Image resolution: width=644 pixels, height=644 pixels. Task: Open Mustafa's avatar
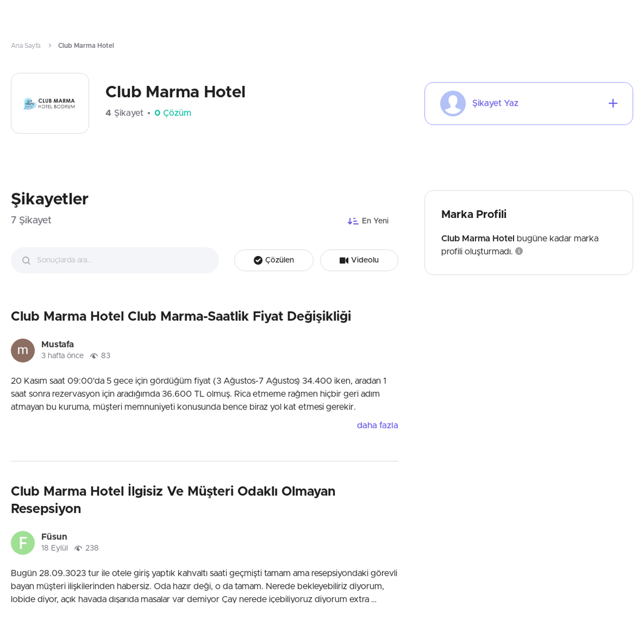(x=23, y=350)
